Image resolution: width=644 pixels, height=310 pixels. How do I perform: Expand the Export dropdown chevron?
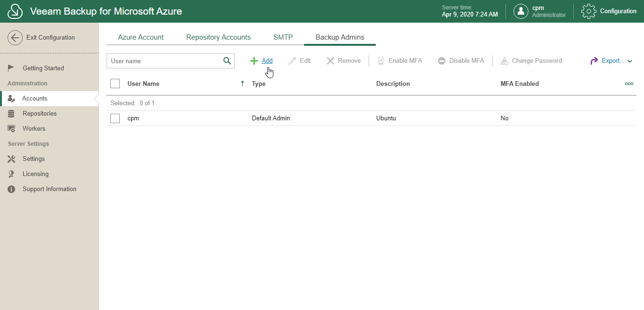point(630,61)
